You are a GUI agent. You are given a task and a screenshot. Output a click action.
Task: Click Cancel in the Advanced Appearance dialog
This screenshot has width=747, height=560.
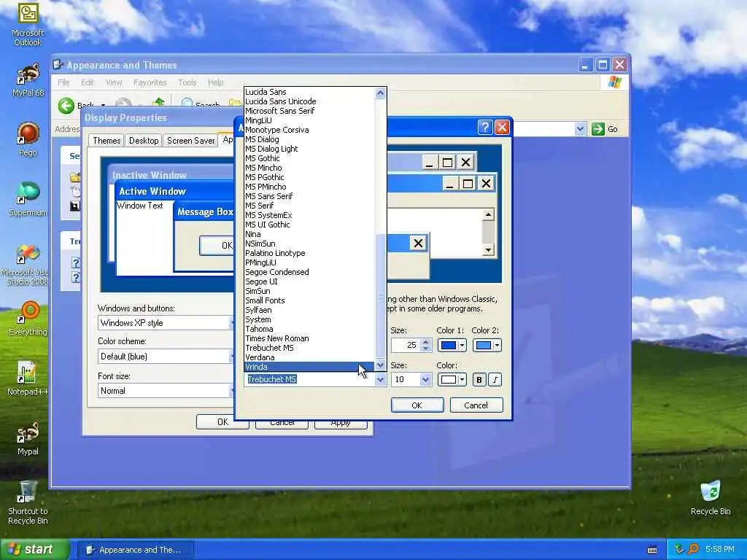476,405
